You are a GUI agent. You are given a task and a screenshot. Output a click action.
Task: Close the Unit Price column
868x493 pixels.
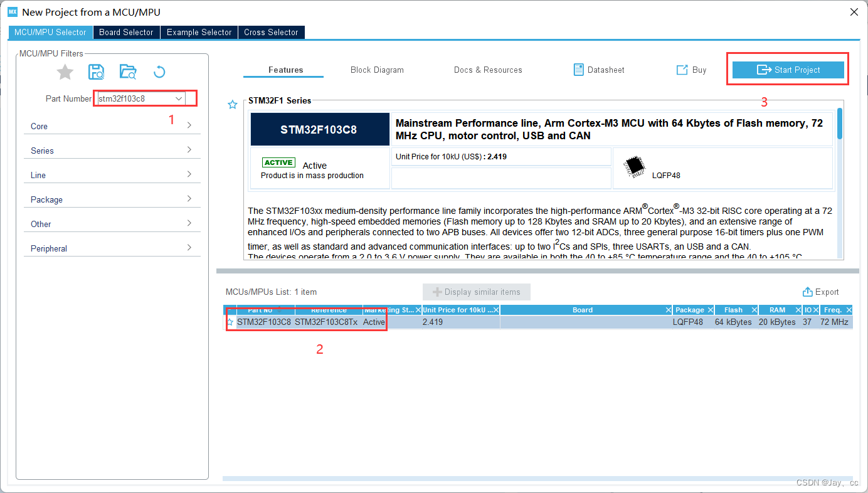click(x=496, y=310)
